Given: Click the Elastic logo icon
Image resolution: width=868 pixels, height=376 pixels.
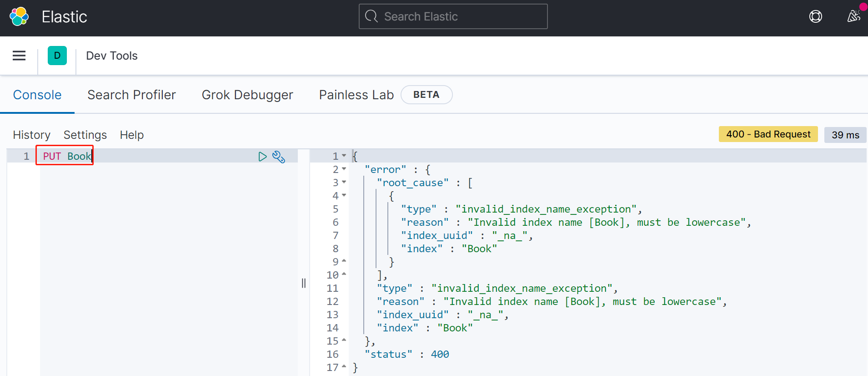Looking at the screenshot, I should (19, 17).
